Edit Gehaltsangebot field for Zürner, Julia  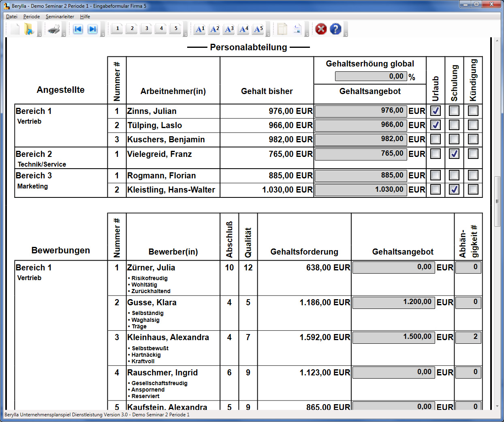point(393,268)
